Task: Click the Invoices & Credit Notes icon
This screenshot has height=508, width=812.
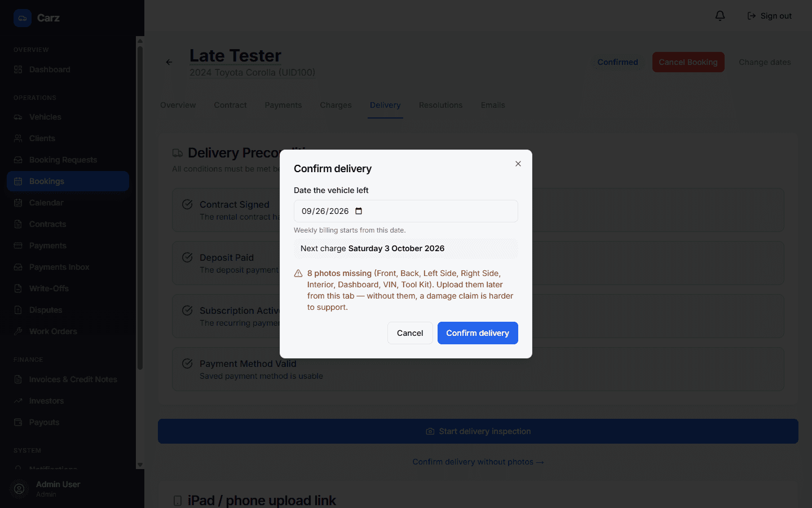Action: [18, 379]
